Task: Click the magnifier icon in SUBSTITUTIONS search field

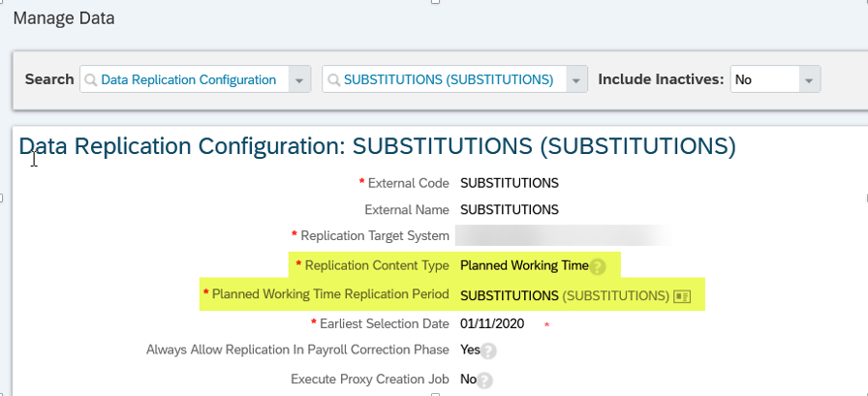Action: tap(333, 80)
